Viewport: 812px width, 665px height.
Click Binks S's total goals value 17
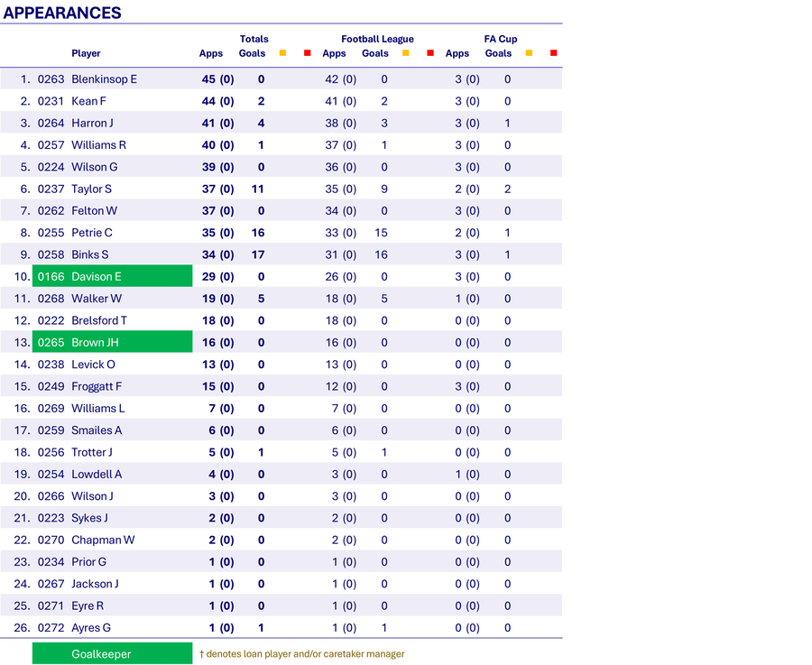[258, 254]
